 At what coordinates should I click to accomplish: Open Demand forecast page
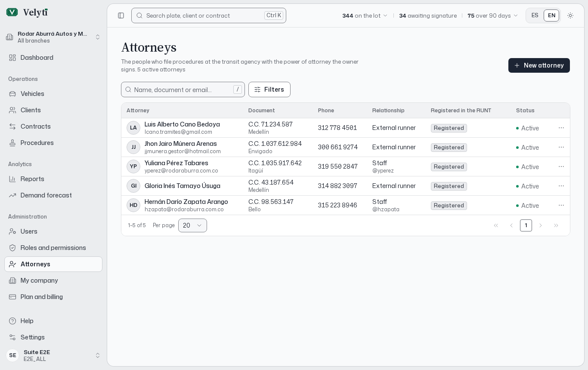click(x=53, y=195)
